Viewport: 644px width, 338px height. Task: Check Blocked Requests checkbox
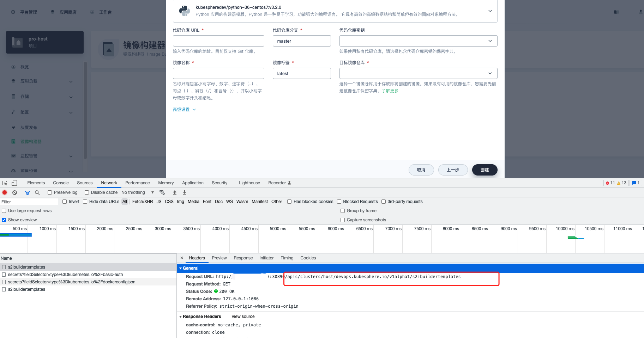339,202
